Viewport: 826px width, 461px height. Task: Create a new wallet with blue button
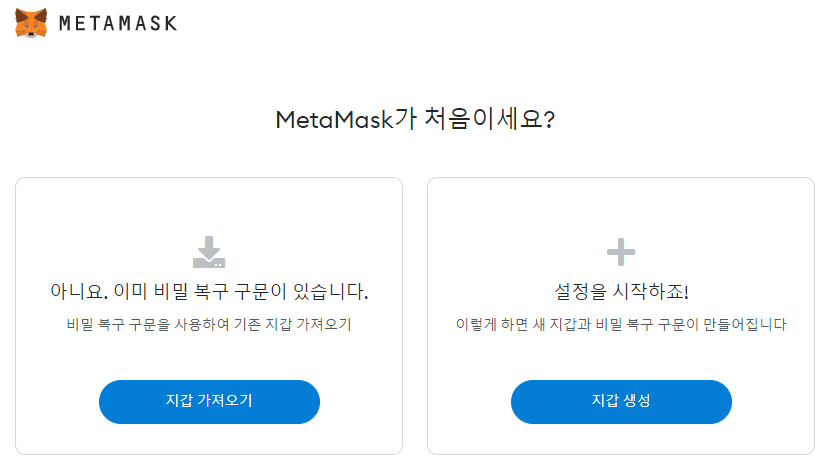click(621, 401)
